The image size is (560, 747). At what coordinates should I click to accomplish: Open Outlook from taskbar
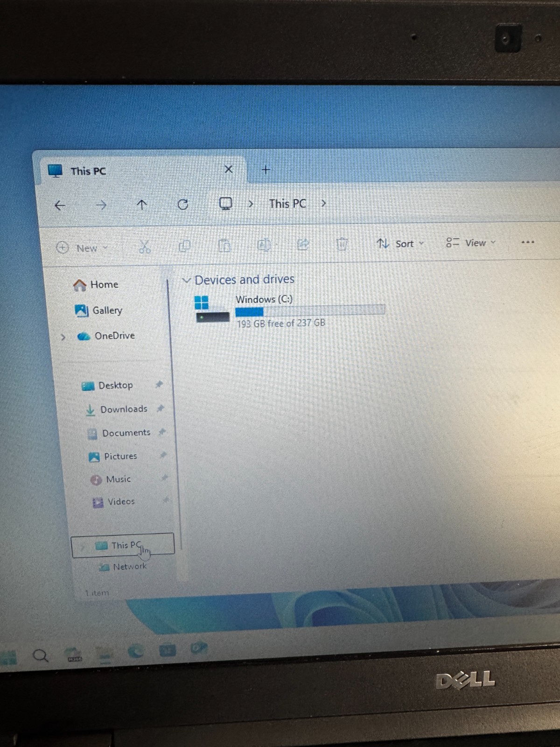point(198,648)
